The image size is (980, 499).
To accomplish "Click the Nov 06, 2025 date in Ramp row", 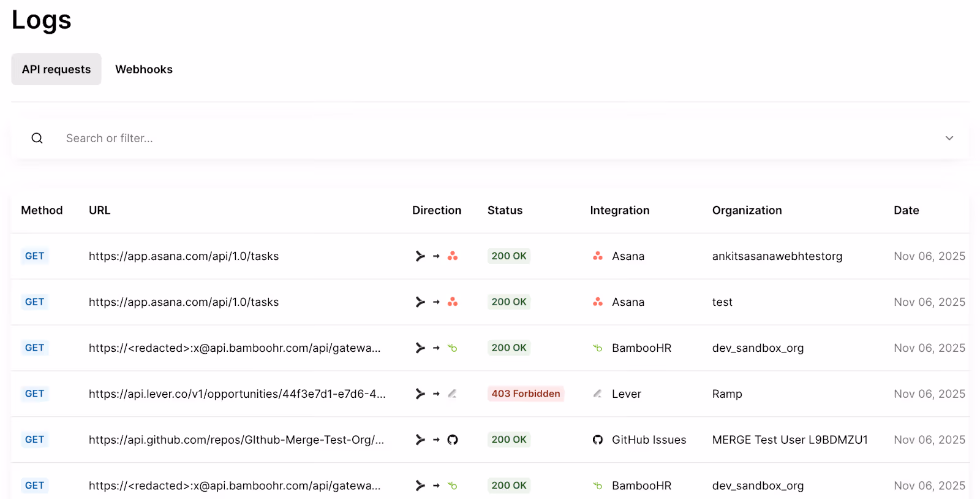I will click(x=930, y=394).
